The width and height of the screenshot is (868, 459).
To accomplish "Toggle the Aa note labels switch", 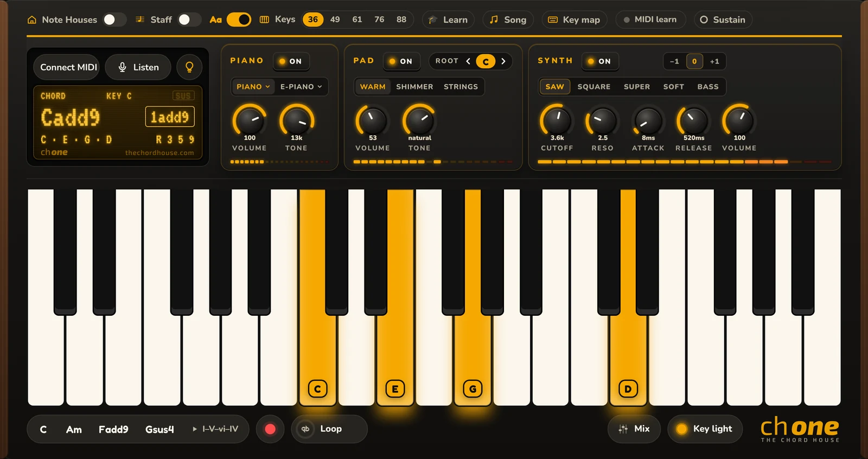I will 239,20.
